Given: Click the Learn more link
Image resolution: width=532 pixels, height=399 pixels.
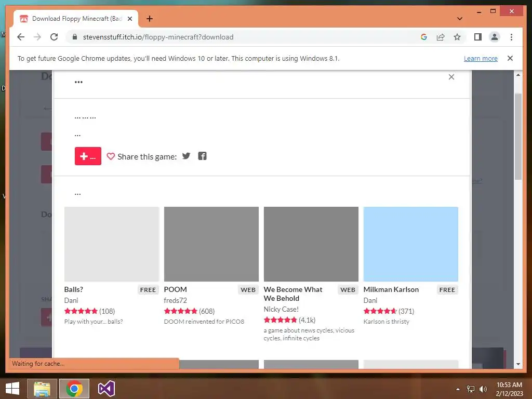Looking at the screenshot, I should 481,58.
